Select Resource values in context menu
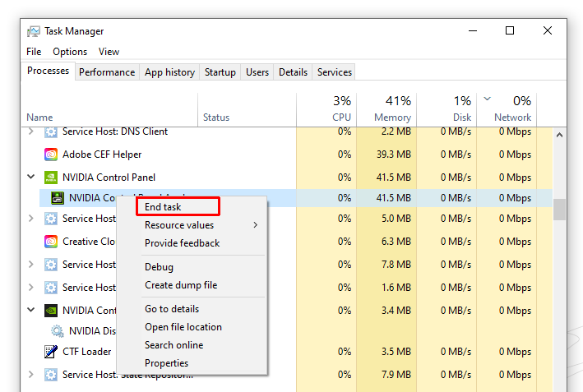The height and width of the screenshot is (392, 583). (192, 225)
